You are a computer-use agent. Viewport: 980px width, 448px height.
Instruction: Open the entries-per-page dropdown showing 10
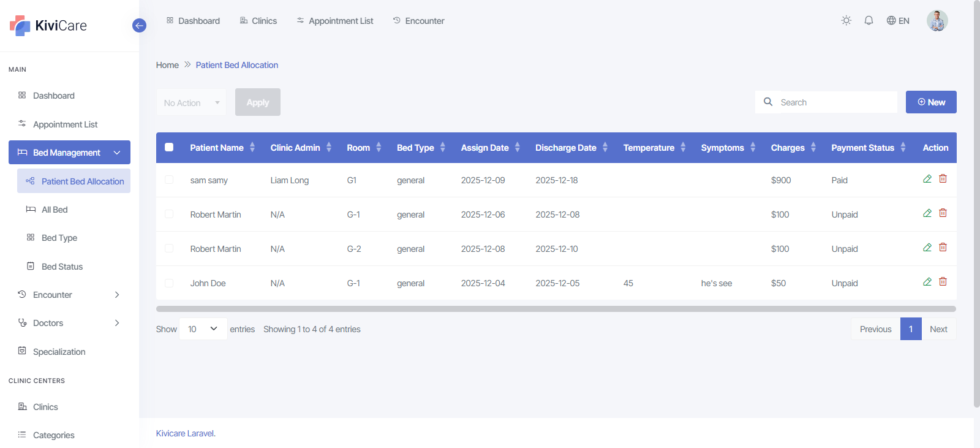coord(203,329)
